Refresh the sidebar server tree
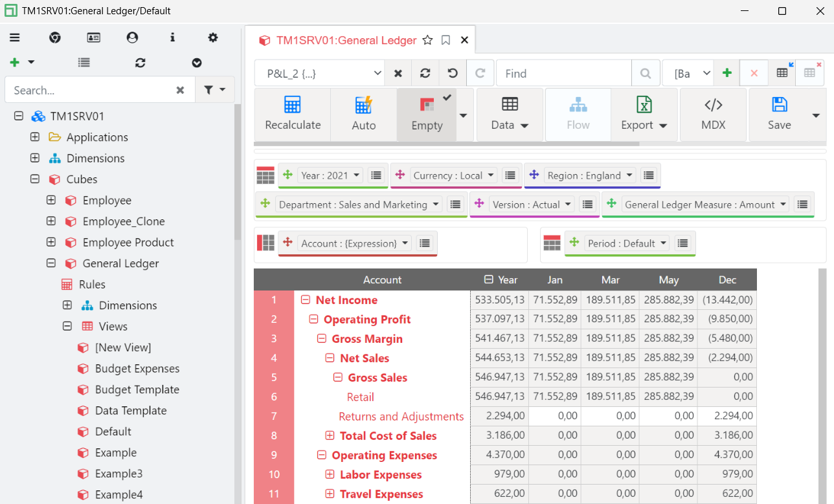Image resolution: width=834 pixels, height=504 pixels. pos(141,63)
